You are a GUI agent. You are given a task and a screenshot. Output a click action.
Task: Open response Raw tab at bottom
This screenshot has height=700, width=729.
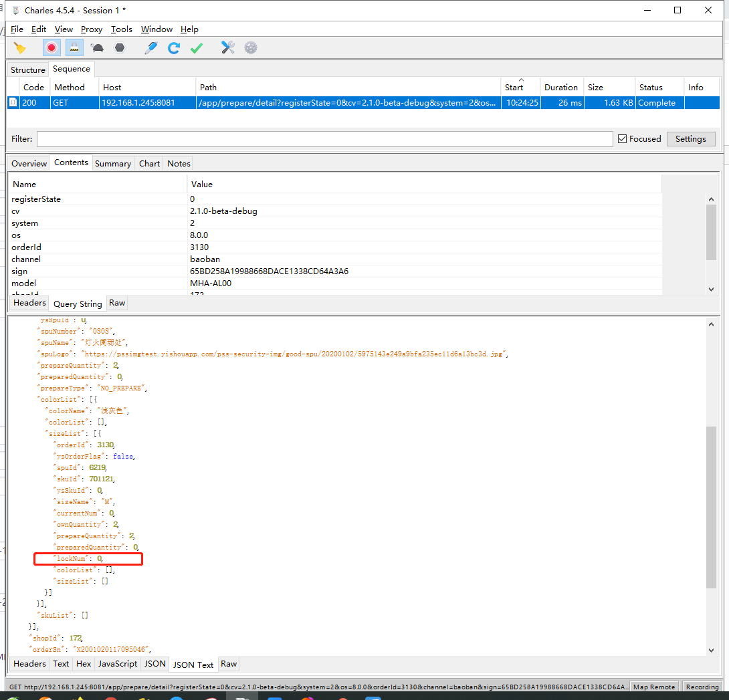tap(229, 664)
